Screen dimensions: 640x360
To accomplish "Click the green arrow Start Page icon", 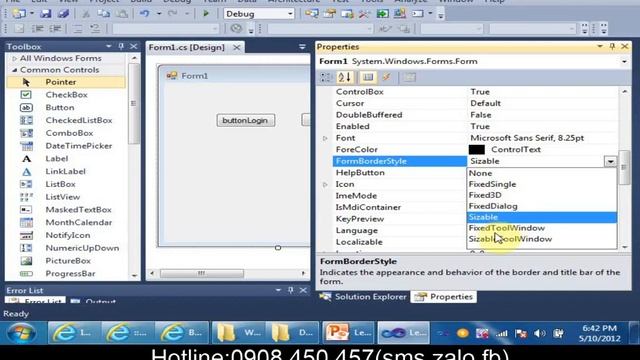I will click(382, 13).
